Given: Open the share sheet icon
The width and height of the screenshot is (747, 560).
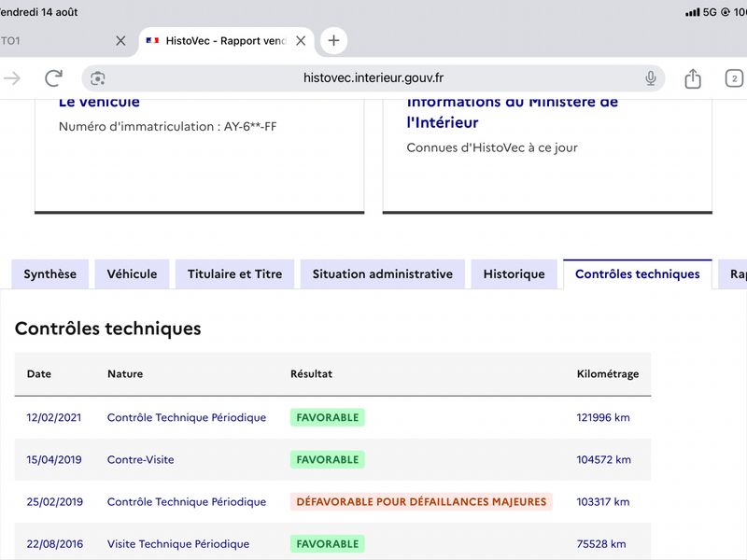Looking at the screenshot, I should [x=693, y=78].
